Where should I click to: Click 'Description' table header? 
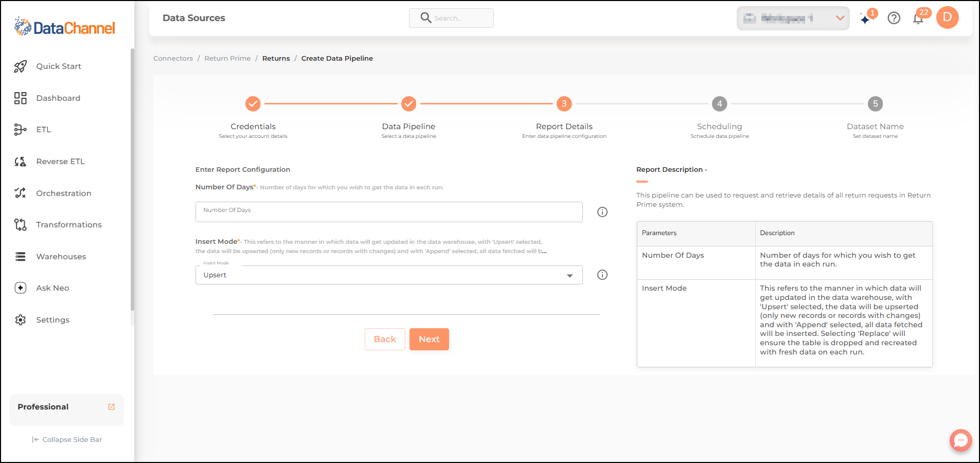[777, 233]
